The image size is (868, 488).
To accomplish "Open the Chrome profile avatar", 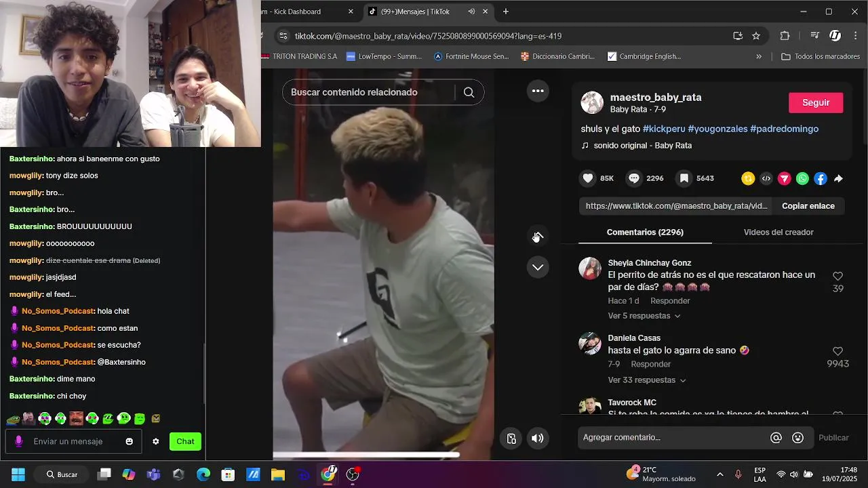I will (835, 36).
